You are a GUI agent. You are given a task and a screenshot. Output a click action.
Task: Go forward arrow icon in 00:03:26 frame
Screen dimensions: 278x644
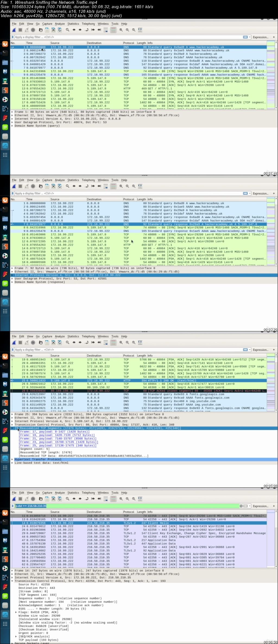click(x=80, y=186)
